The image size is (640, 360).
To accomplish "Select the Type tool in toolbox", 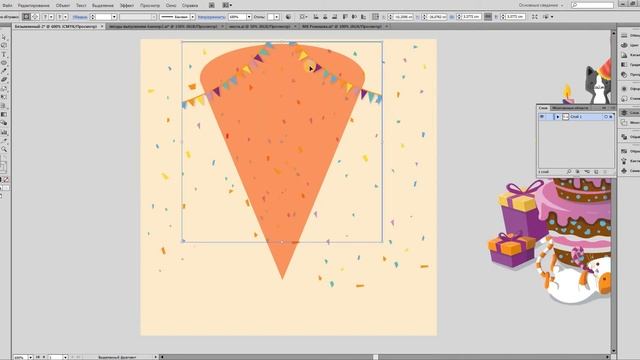I will pyautogui.click(x=4, y=54).
